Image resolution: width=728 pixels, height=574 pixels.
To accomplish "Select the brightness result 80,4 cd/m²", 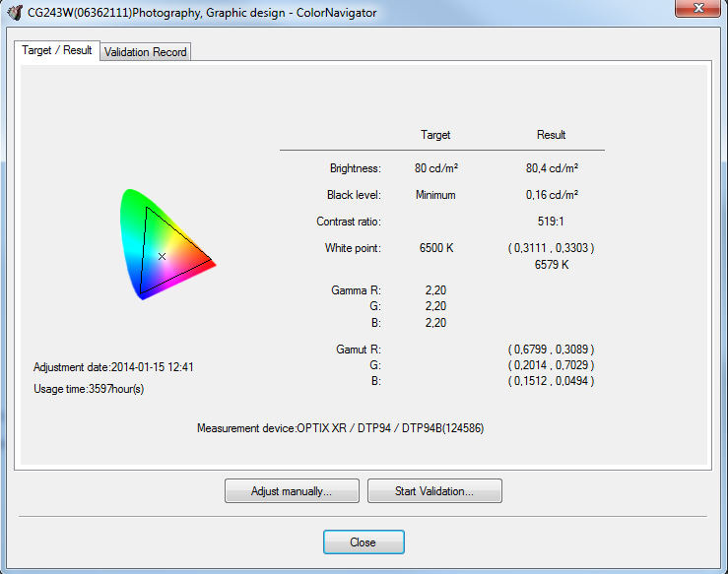I will coord(552,168).
